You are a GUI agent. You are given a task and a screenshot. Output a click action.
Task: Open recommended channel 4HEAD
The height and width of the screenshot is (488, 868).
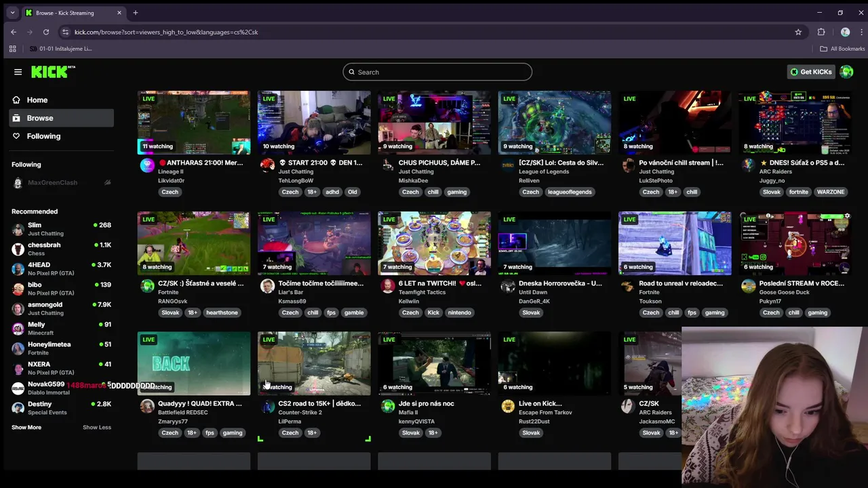(x=61, y=268)
